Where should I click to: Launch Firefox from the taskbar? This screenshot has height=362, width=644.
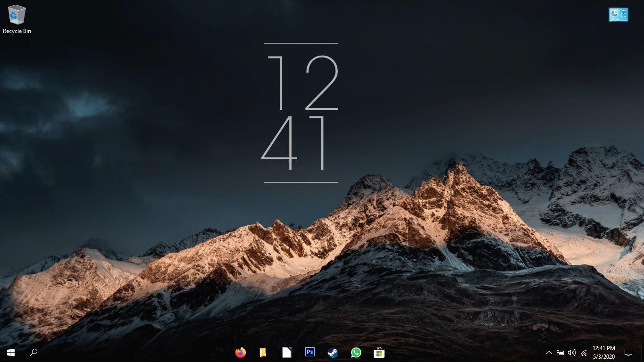click(x=240, y=352)
